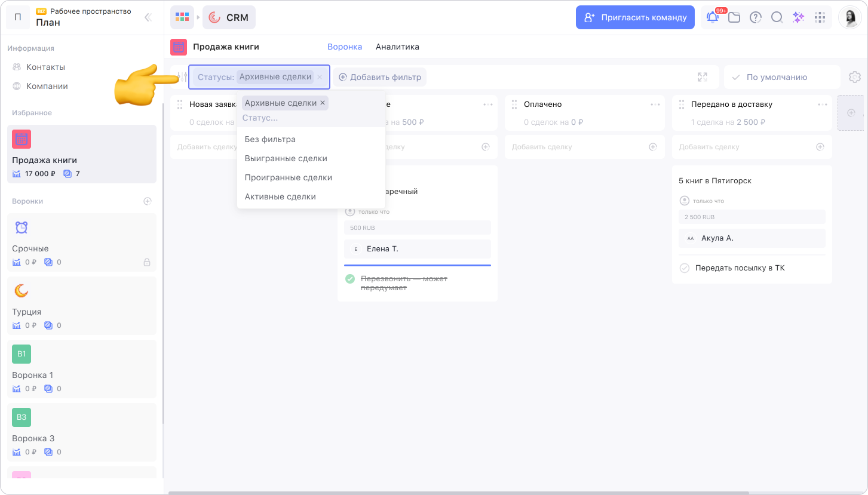
Task: Open the apps grid icon near CRM
Action: 182,17
